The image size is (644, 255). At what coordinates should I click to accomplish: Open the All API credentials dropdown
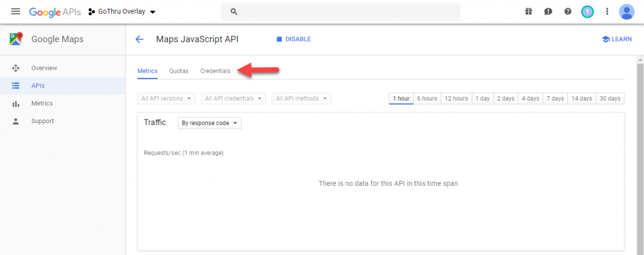[234, 99]
